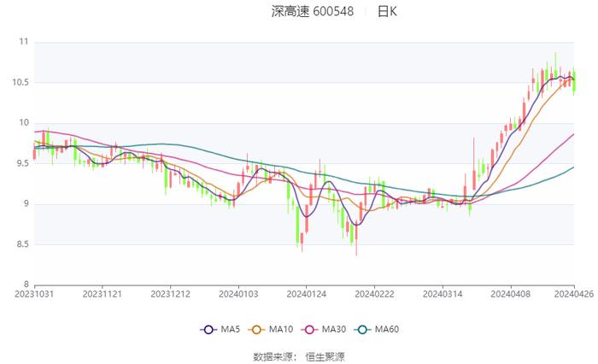This screenshot has height=364, width=598.
Task: Click the 20240124 x-axis date label
Action: coord(306,294)
